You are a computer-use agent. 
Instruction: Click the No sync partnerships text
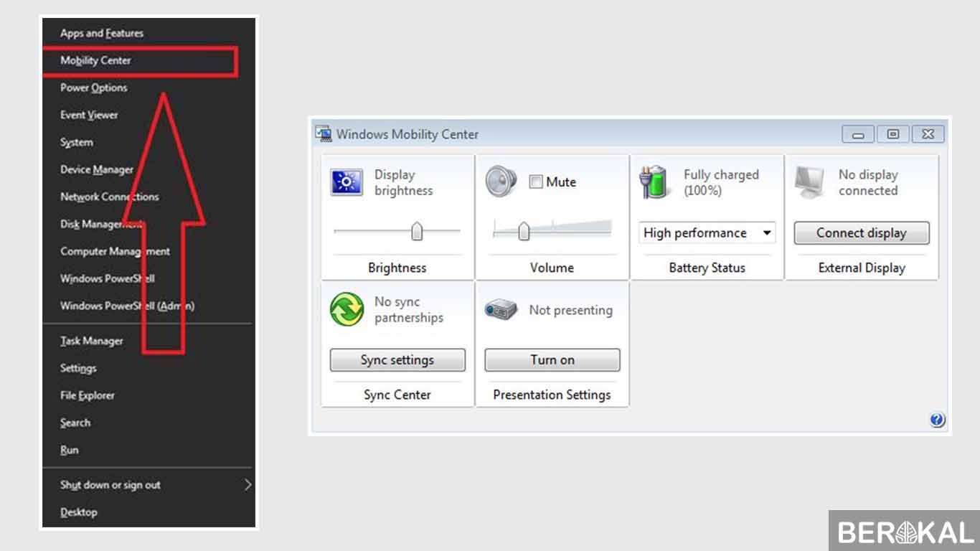pyautogui.click(x=409, y=310)
